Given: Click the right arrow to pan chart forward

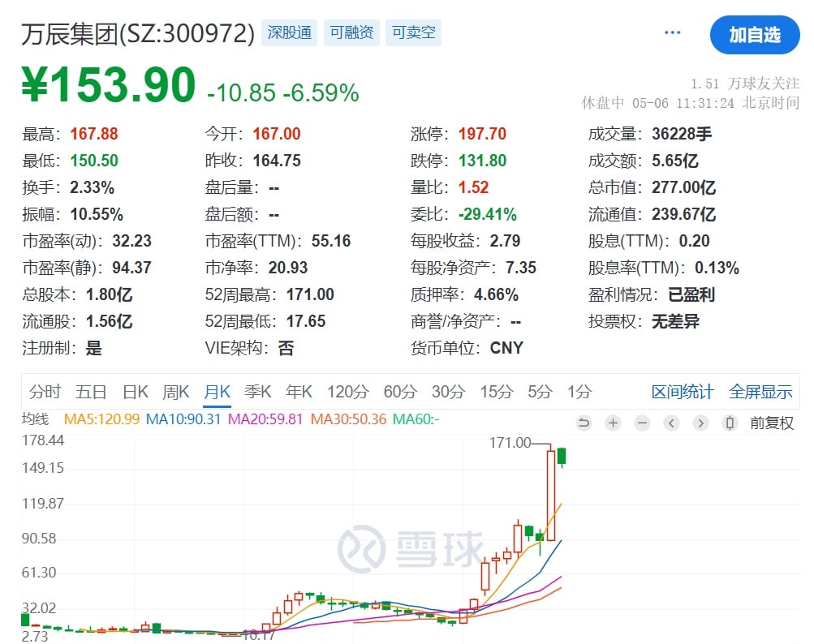Looking at the screenshot, I should (700, 423).
